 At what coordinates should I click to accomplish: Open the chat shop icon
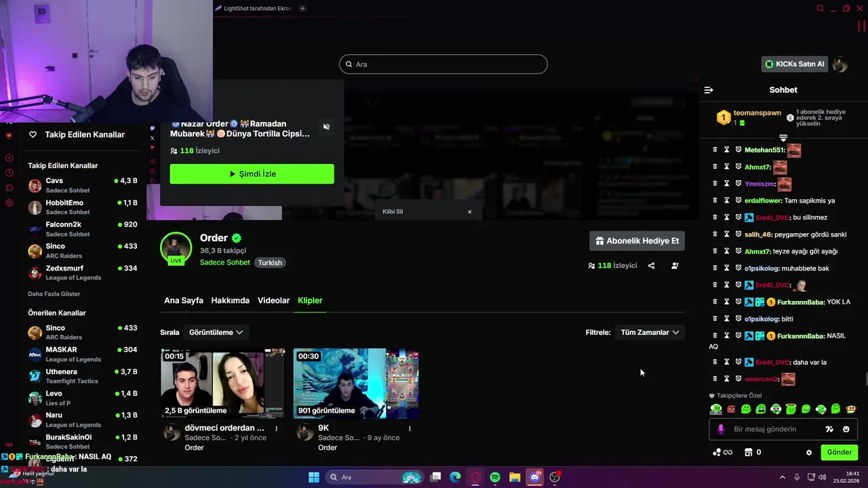pyautogui.click(x=749, y=452)
